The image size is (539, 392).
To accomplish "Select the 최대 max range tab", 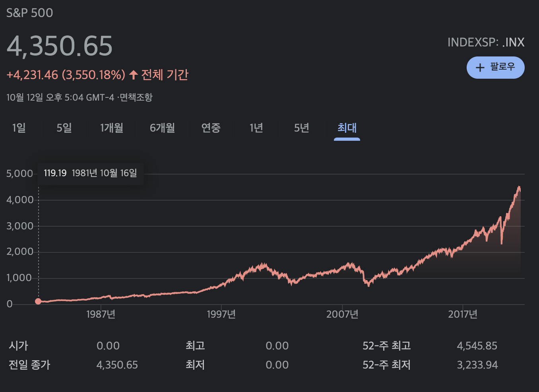I will (x=347, y=128).
